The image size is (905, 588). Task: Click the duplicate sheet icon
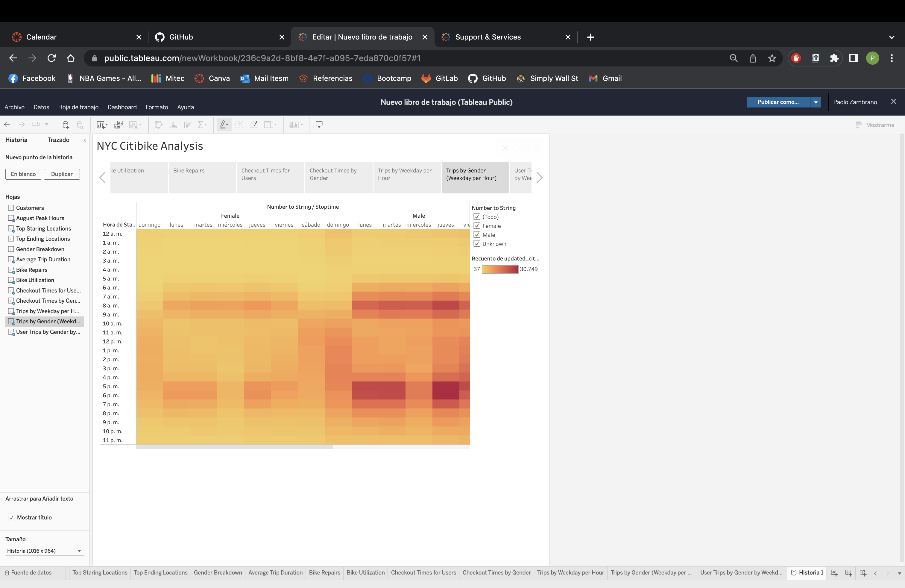(x=119, y=125)
